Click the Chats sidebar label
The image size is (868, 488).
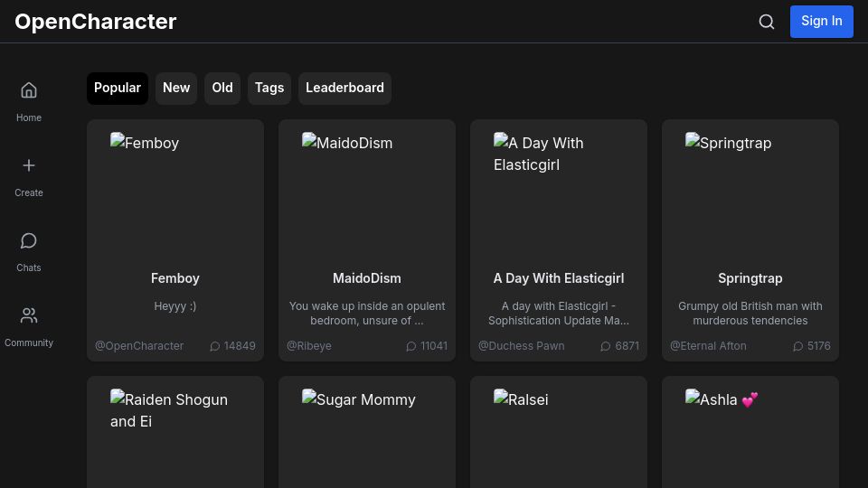pyautogui.click(x=29, y=267)
